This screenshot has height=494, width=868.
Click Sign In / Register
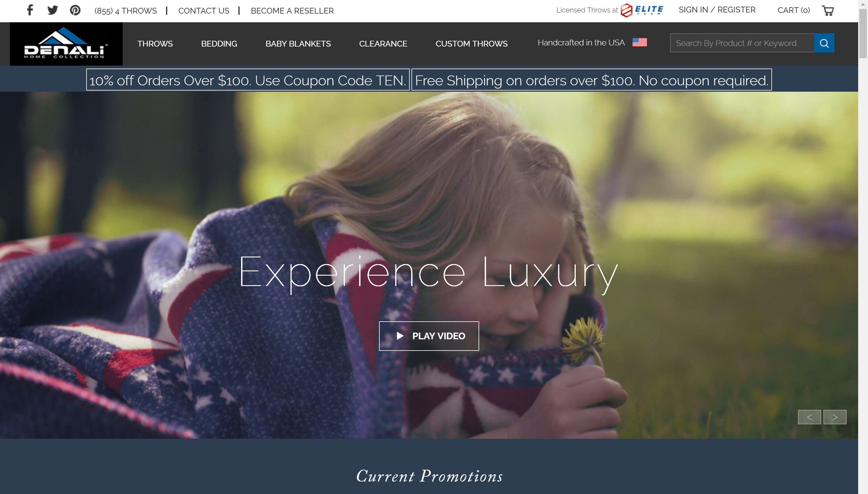pyautogui.click(x=717, y=10)
